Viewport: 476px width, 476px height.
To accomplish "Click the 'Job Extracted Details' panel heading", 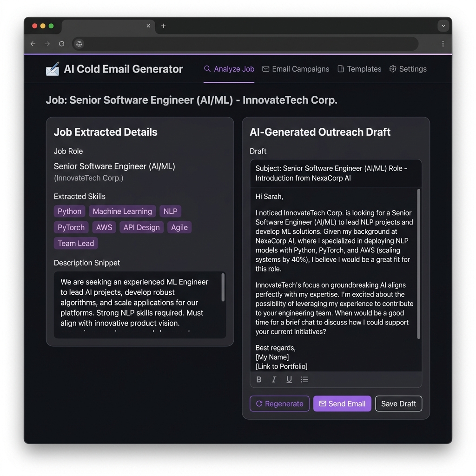I will pyautogui.click(x=106, y=132).
